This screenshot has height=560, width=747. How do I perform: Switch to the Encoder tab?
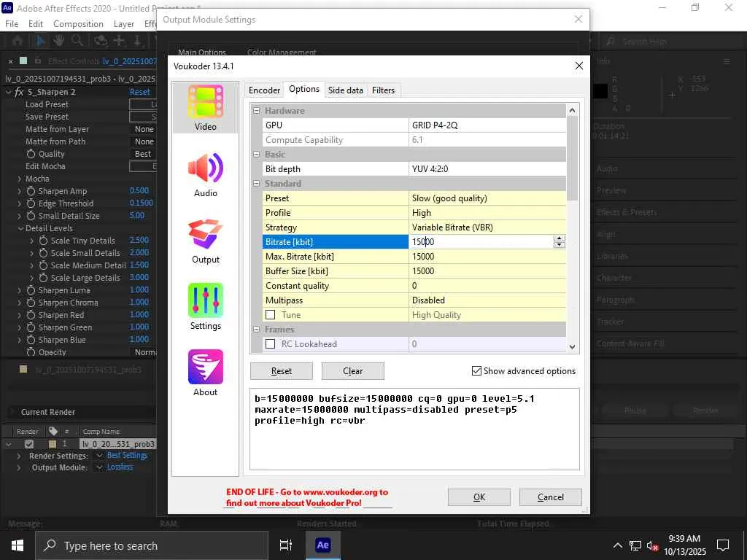[264, 90]
